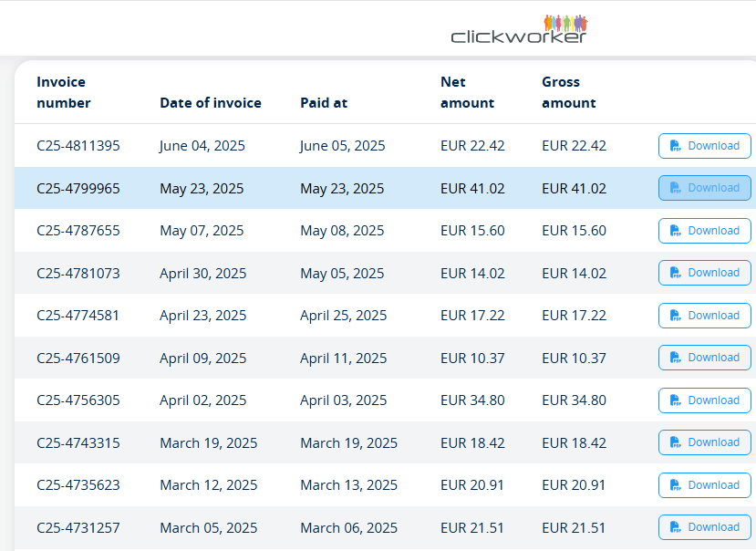Download invoice C25-4811395
Screen dimensions: 756x551
tap(704, 146)
